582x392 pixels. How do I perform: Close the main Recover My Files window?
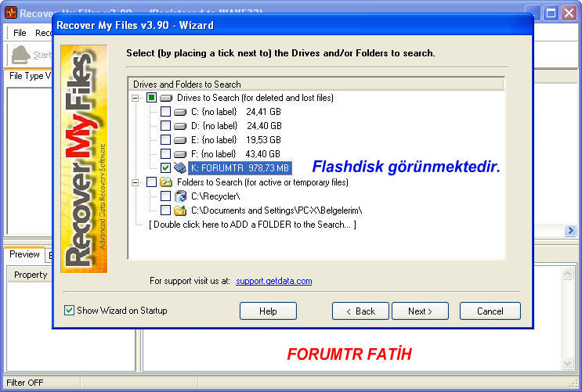tap(569, 13)
